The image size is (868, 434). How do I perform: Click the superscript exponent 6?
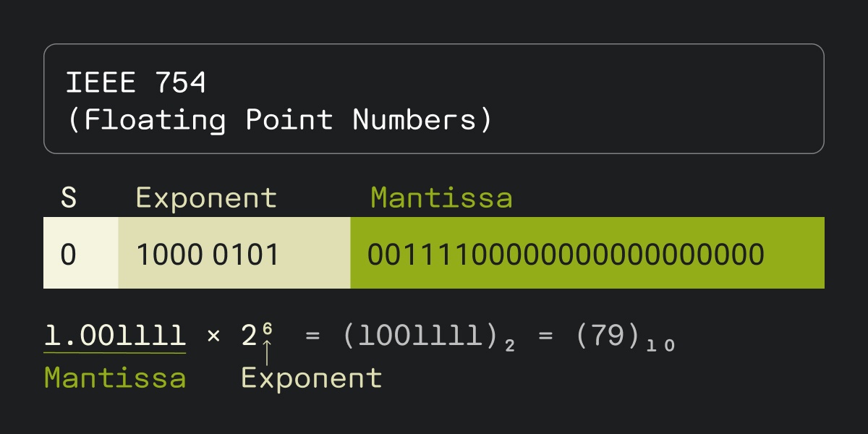(x=267, y=329)
